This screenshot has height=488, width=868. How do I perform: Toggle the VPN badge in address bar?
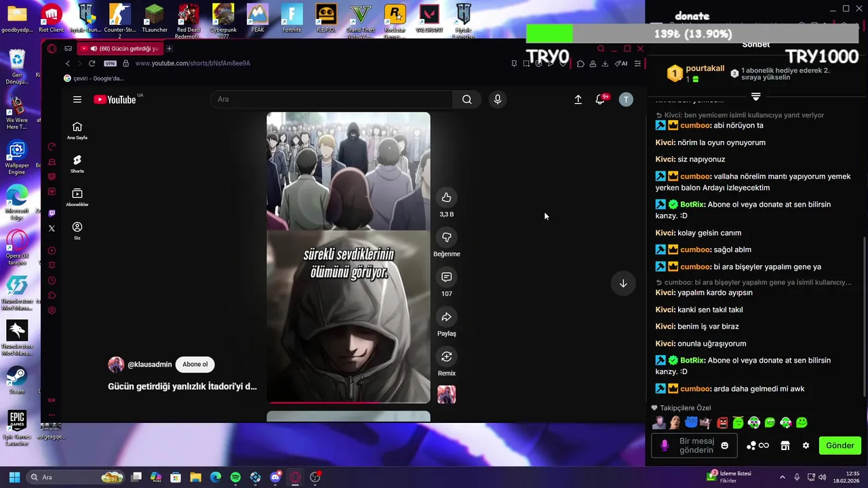[x=110, y=63]
